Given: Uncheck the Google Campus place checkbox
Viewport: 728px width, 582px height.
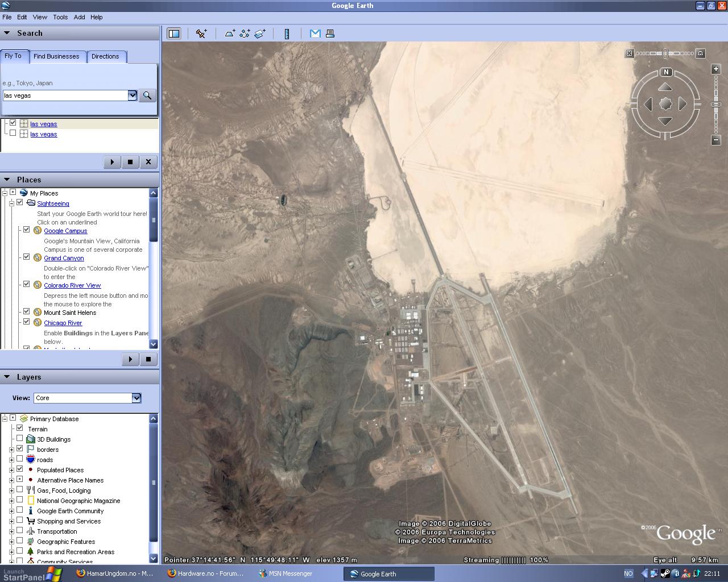Looking at the screenshot, I should 26,230.
